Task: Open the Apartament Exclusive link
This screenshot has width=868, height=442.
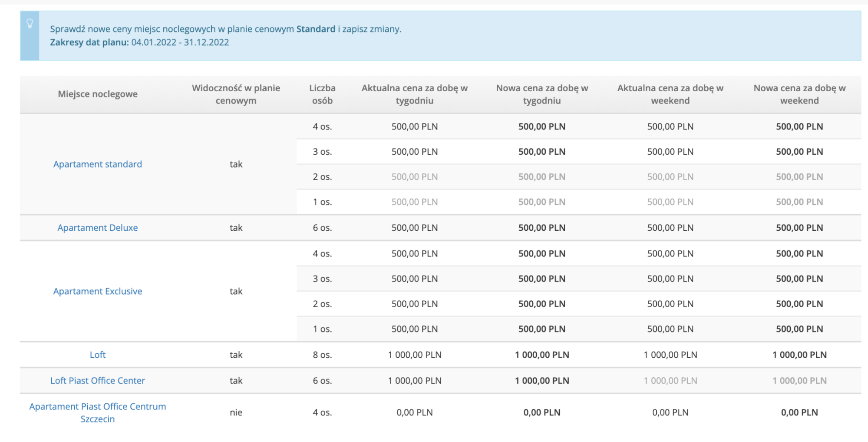Action: pos(97,291)
